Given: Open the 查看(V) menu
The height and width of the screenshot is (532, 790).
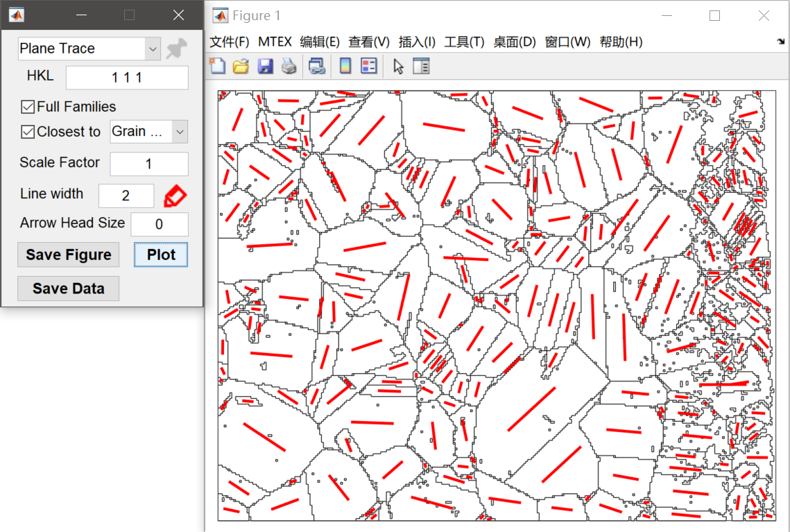Looking at the screenshot, I should (369, 42).
